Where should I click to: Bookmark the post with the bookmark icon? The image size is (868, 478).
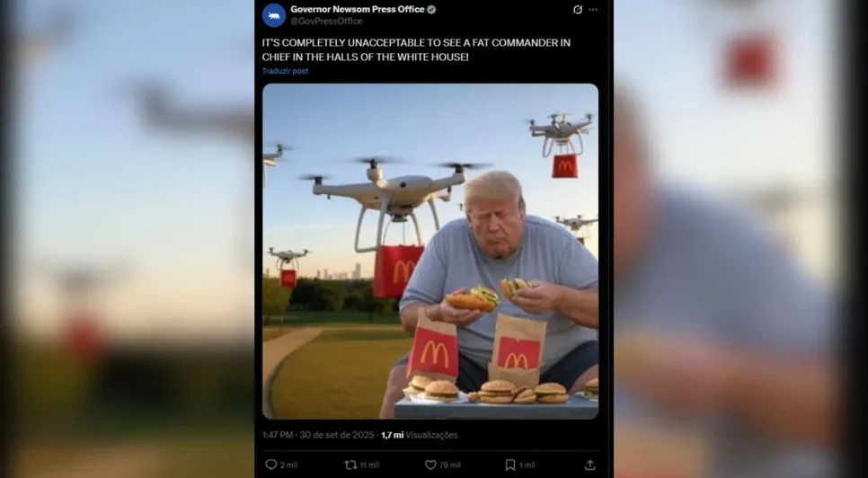(510, 465)
